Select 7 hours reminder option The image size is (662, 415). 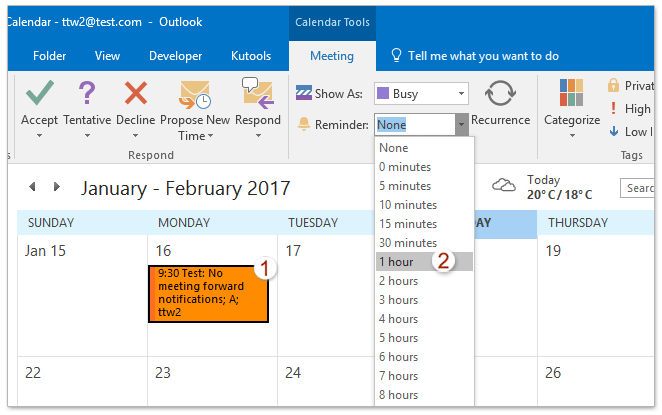424,376
